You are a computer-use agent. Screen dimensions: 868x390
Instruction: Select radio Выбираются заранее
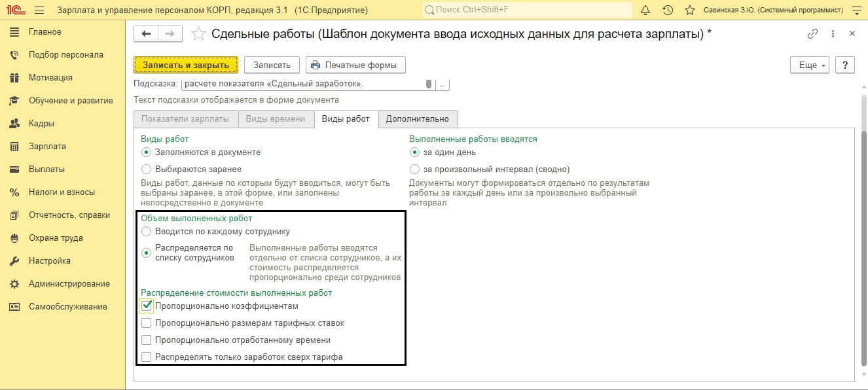147,169
